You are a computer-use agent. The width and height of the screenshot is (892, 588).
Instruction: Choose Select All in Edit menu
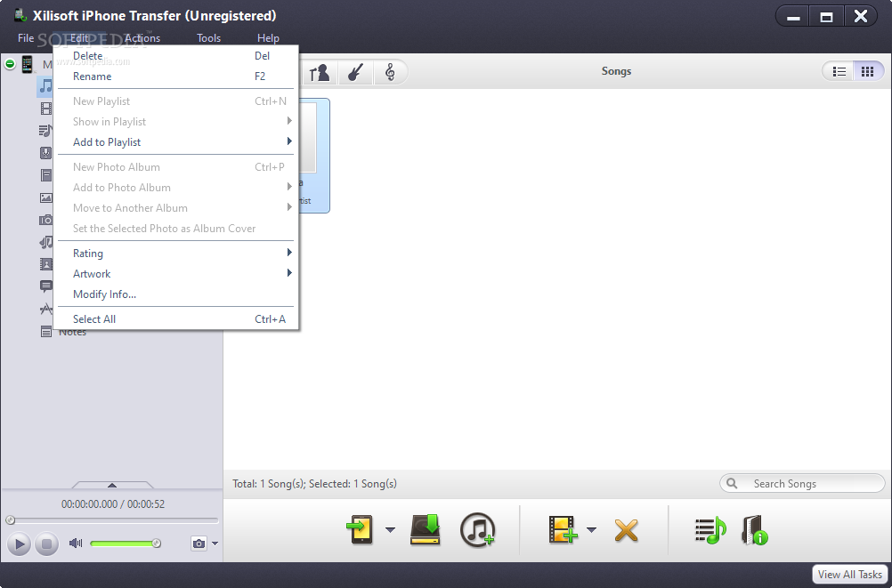(x=175, y=319)
